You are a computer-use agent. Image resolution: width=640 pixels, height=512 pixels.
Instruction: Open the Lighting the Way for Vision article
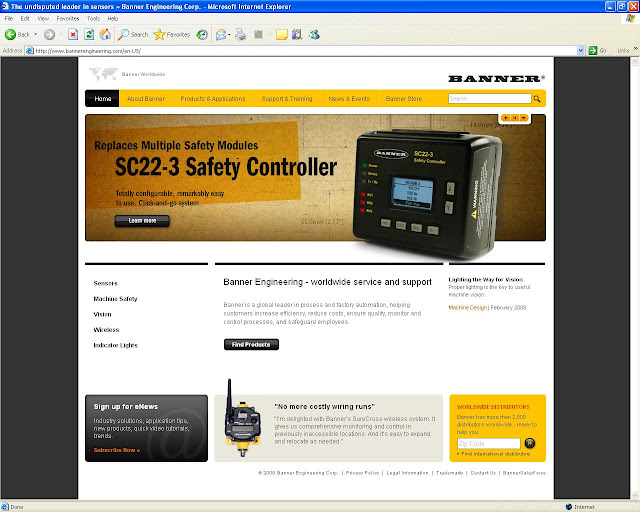point(486,279)
